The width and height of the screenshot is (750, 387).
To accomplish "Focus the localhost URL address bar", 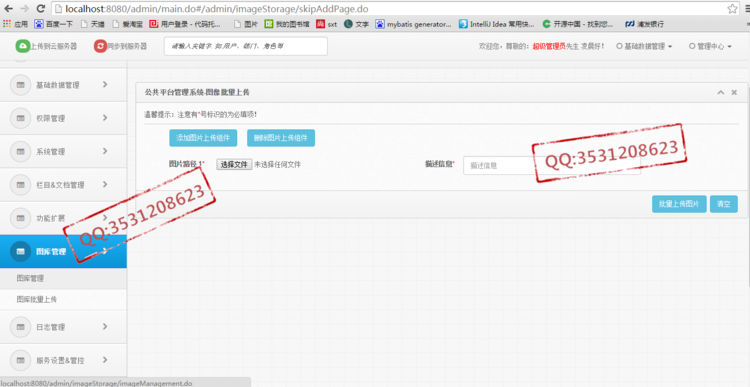I will point(388,9).
